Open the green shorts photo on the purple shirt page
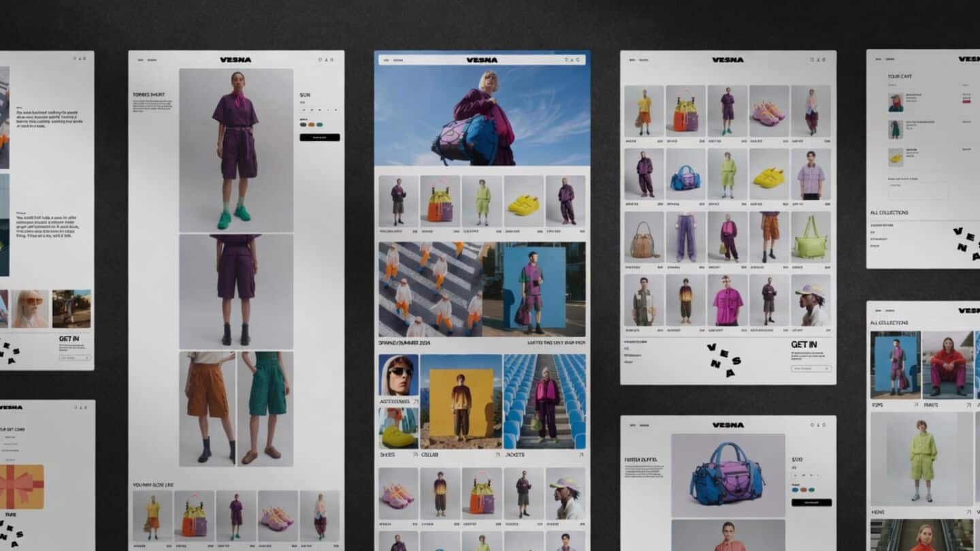 click(265, 409)
